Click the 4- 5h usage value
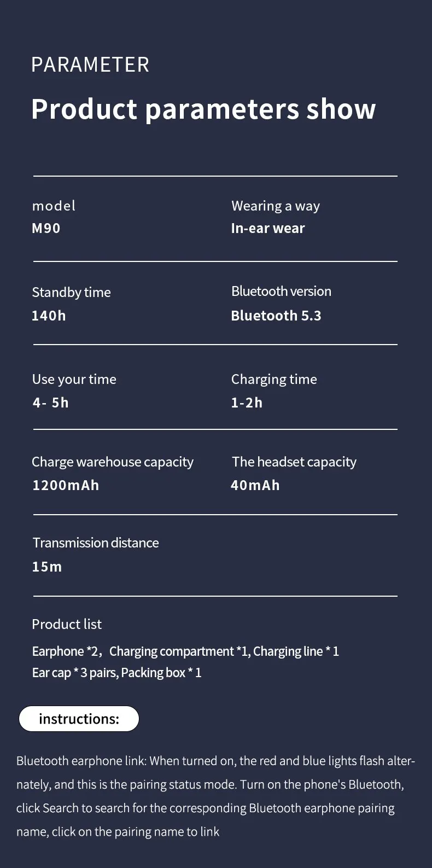Image resolution: width=432 pixels, height=868 pixels. (x=50, y=403)
